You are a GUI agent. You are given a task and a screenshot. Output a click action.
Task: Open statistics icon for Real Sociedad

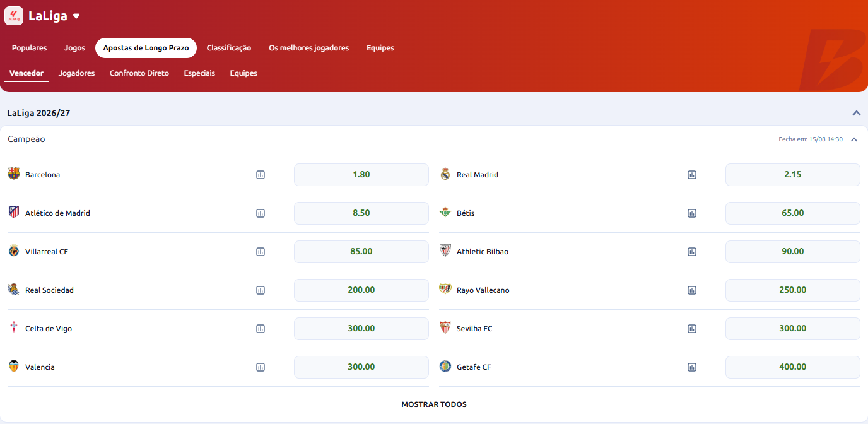point(261,290)
